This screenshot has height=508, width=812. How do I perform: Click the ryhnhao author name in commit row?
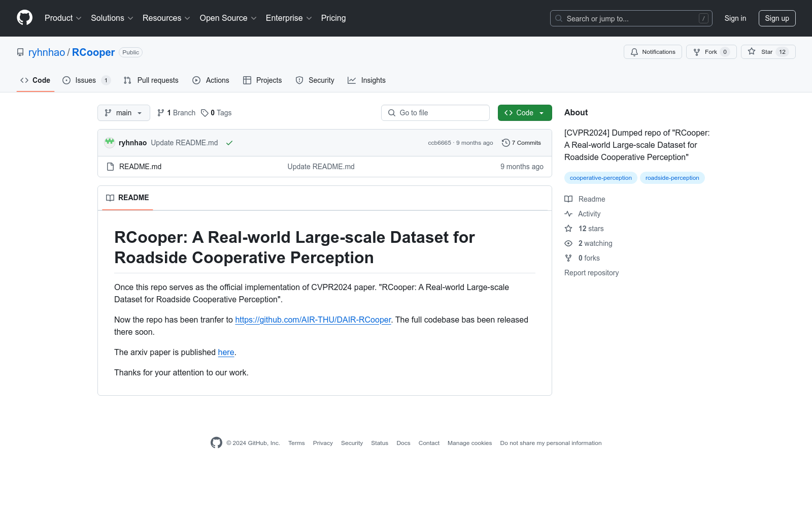132,143
